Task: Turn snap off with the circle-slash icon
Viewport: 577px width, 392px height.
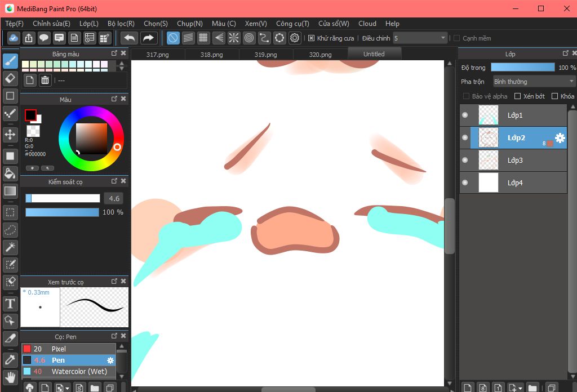Action: (173, 38)
